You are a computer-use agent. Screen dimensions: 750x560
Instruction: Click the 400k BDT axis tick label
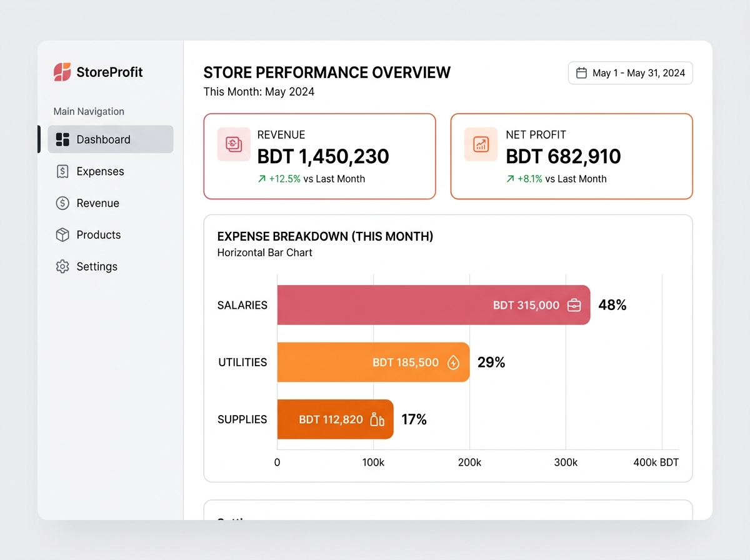[x=656, y=462]
